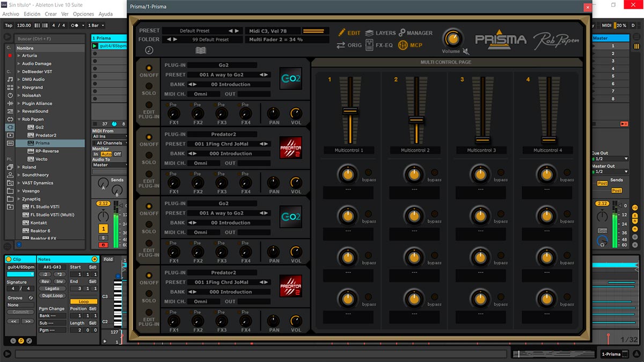Select the Plug-ins category in Ableton browser
Image resolution: width=644 pixels, height=362 pixels.
pos(10,127)
